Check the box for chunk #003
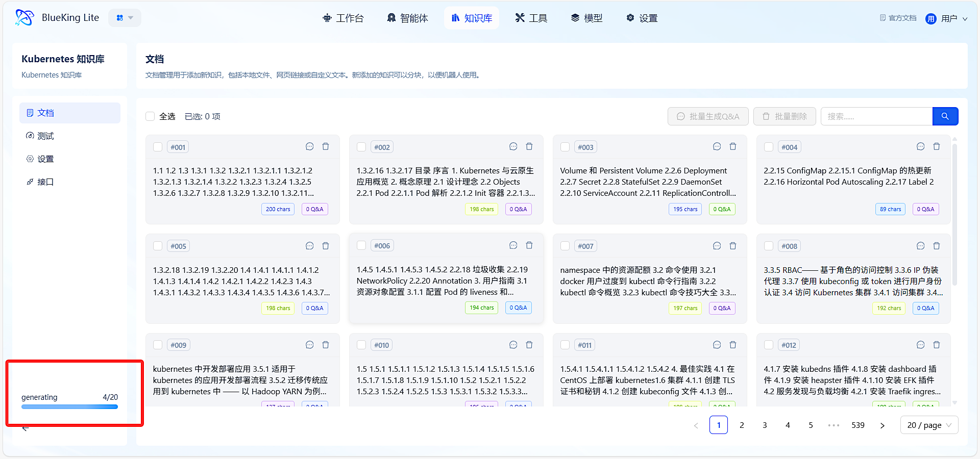The width and height of the screenshot is (980, 459). pos(565,147)
